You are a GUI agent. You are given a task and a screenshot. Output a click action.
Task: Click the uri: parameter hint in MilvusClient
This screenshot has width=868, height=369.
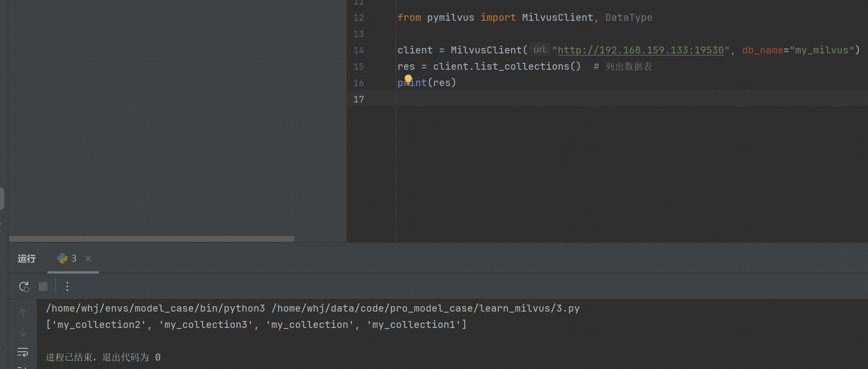pyautogui.click(x=539, y=50)
